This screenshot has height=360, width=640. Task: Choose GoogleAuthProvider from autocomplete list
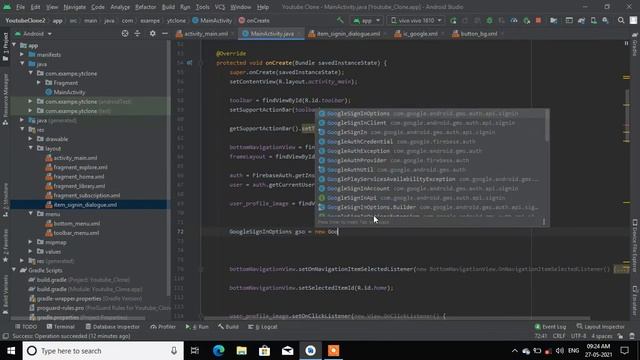[431, 160]
